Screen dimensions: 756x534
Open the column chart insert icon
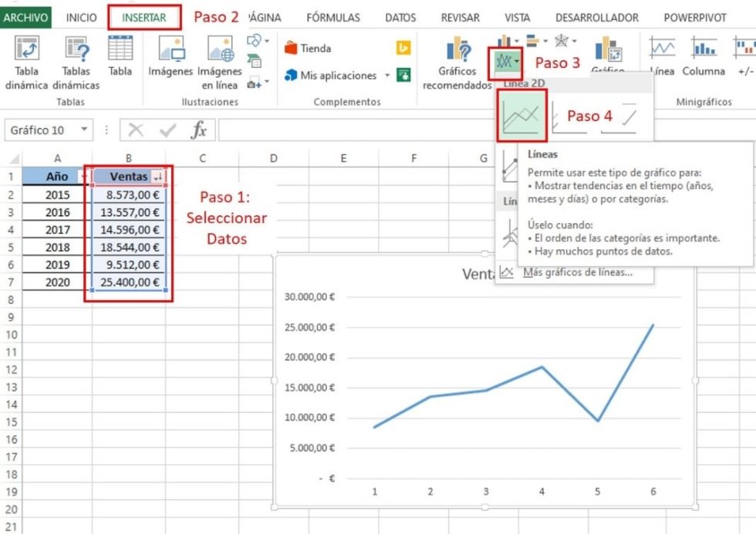(x=504, y=41)
